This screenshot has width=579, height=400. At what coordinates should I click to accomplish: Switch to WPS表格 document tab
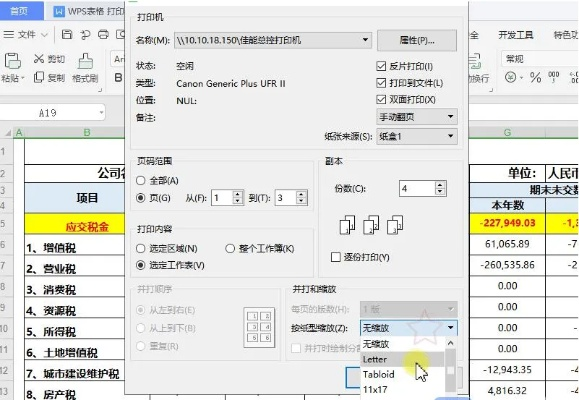89,11
